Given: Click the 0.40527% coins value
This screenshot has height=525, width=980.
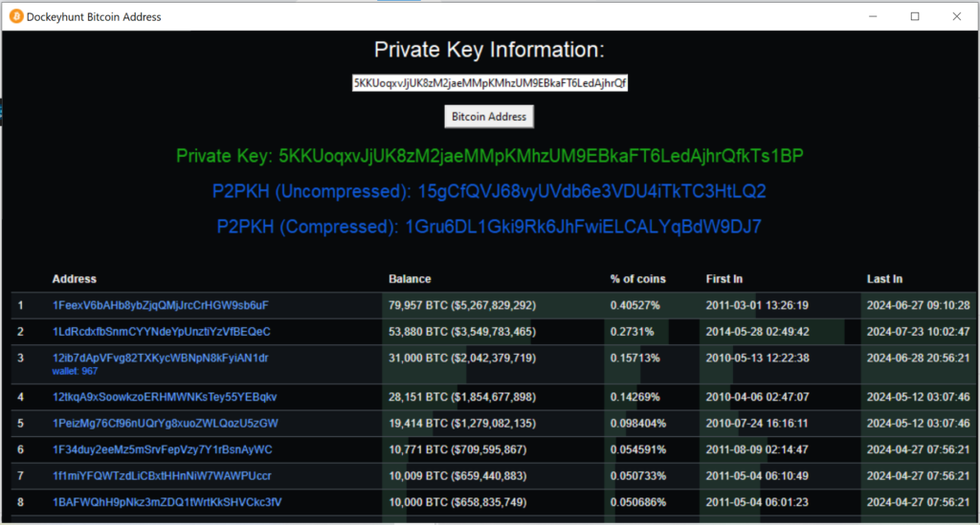Looking at the screenshot, I should (635, 305).
